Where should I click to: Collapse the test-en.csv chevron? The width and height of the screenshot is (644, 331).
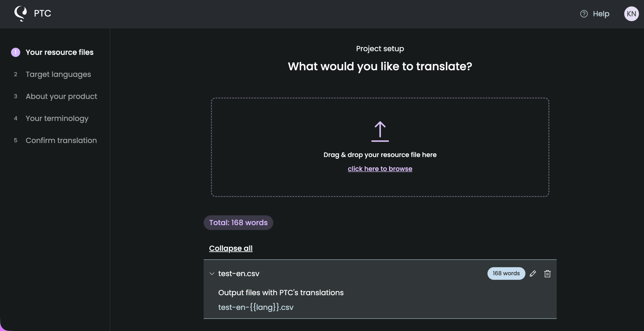[212, 273]
